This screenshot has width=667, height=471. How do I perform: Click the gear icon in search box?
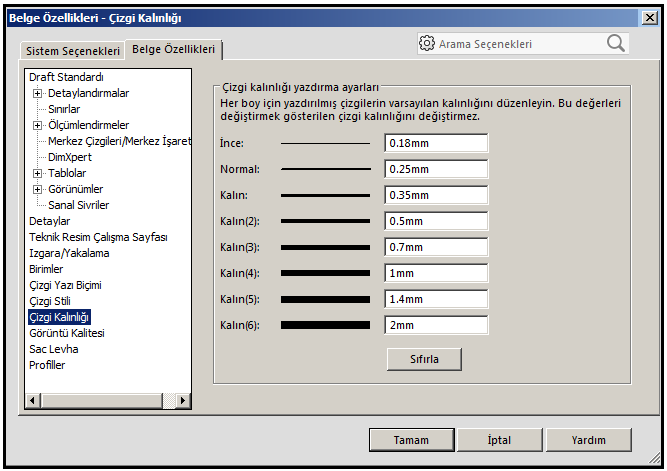(x=427, y=44)
